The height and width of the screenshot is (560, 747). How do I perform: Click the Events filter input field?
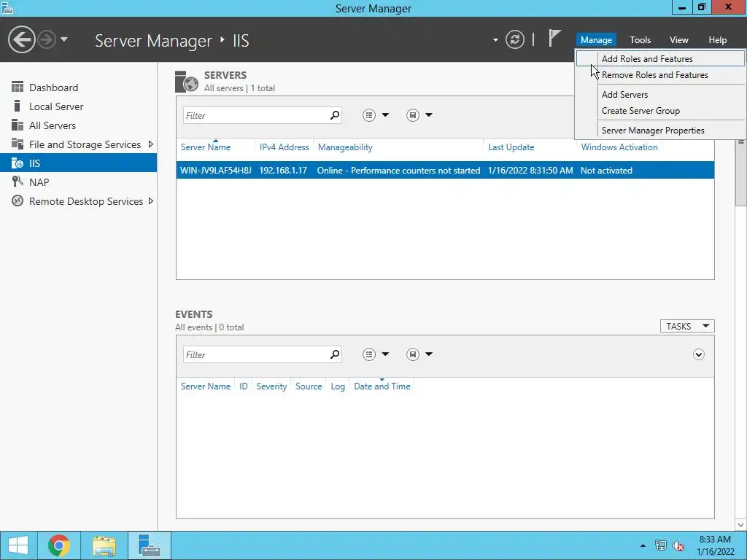[x=256, y=354]
